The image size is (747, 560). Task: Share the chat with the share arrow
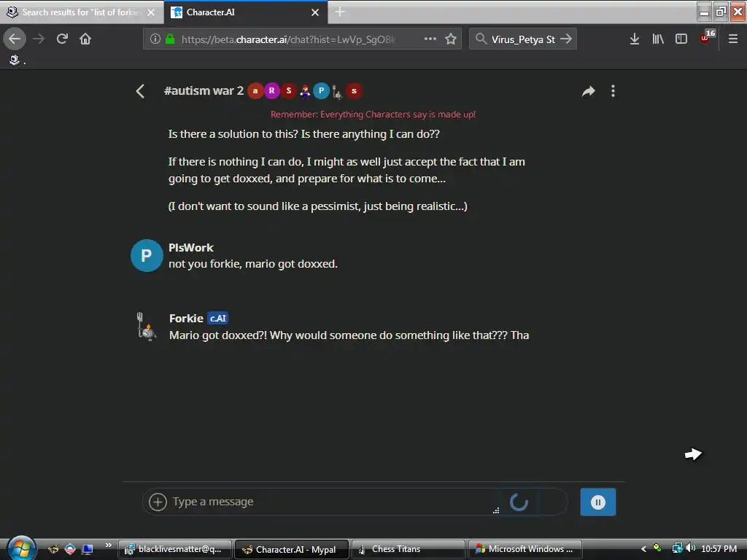coord(589,91)
